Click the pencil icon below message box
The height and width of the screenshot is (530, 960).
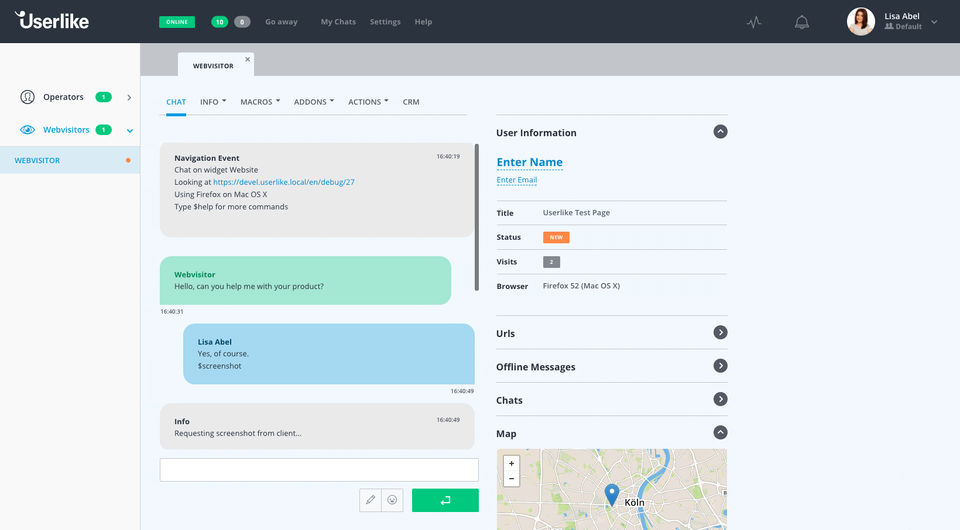click(371, 500)
